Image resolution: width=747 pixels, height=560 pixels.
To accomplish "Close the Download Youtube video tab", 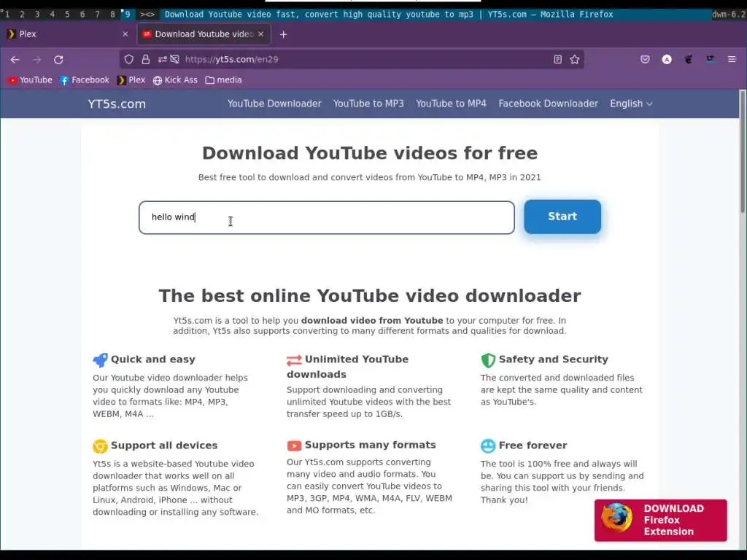I will point(260,34).
